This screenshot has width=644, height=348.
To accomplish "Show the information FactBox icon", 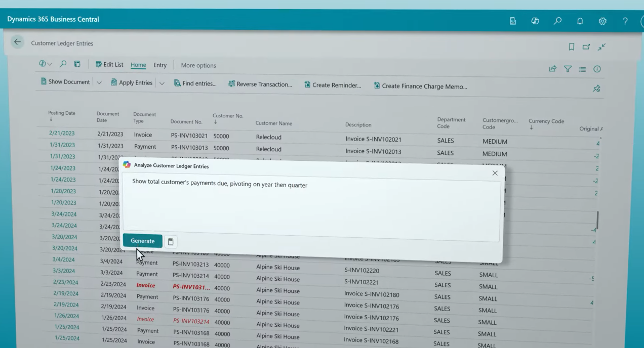I will (x=597, y=69).
